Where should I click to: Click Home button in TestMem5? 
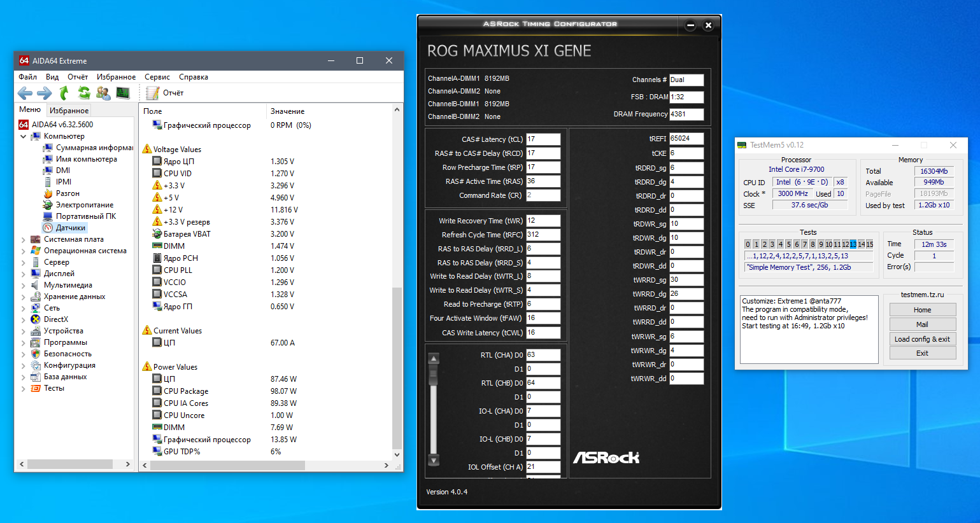(923, 310)
